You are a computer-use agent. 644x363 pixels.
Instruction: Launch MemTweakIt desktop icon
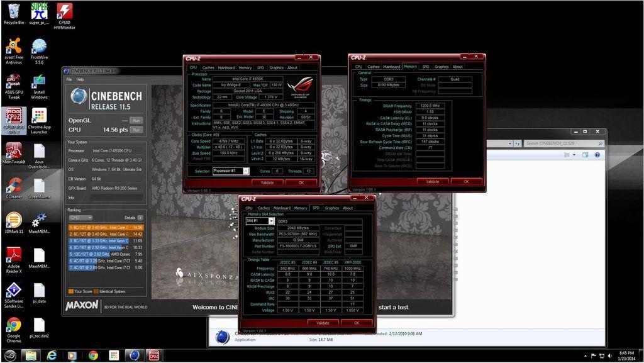coord(14,153)
